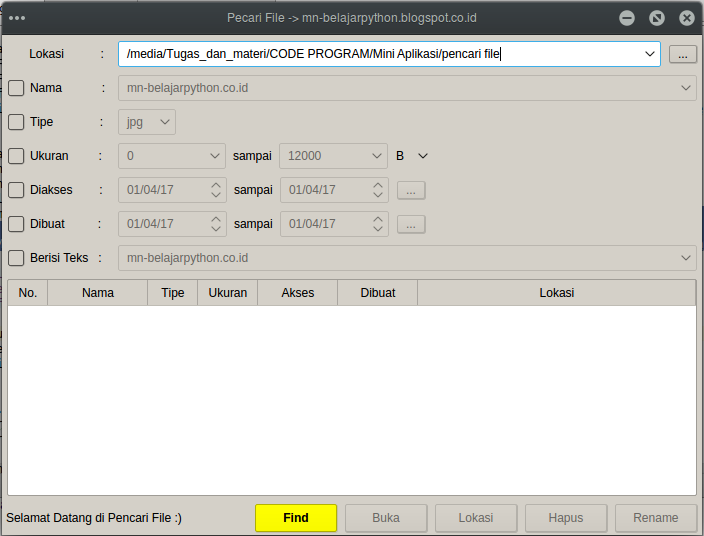Decrease the Diakses end date
The height and width of the screenshot is (536, 704).
(378, 195)
